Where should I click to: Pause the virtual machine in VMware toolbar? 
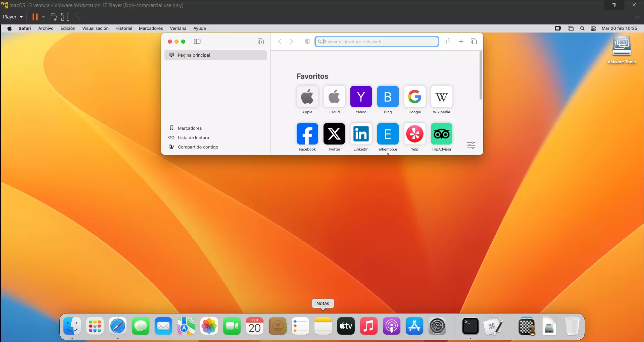[35, 17]
